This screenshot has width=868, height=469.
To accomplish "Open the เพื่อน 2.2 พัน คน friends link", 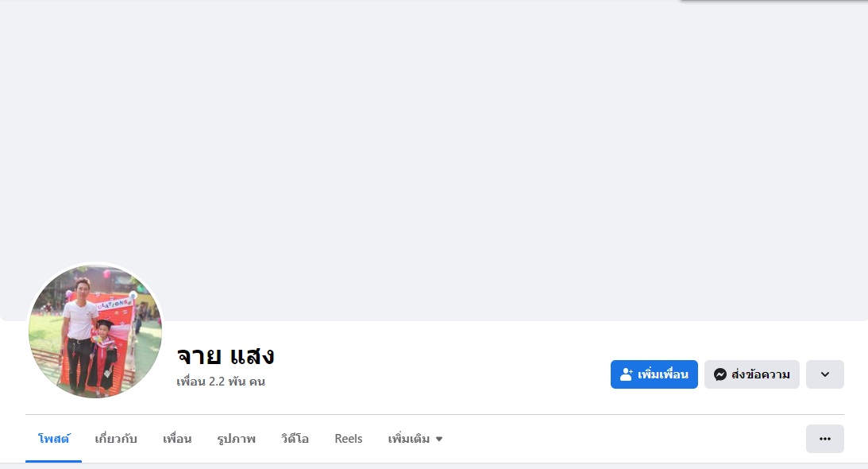I will 221,382.
